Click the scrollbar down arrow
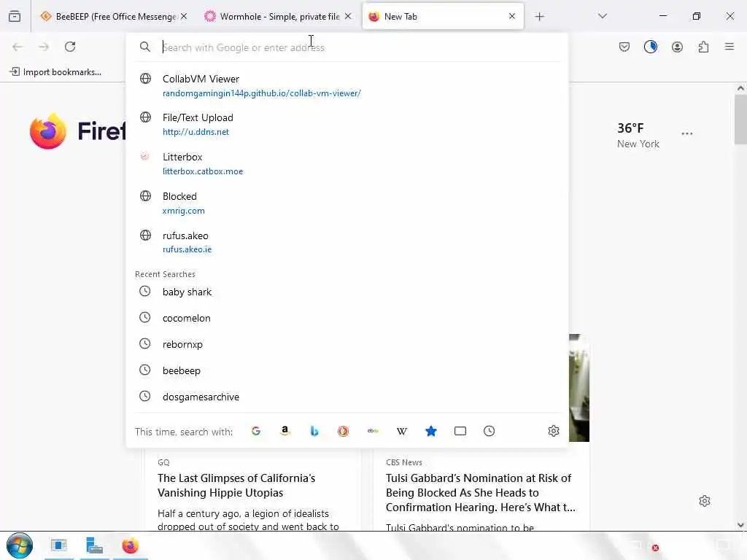The image size is (747, 560). (x=740, y=525)
